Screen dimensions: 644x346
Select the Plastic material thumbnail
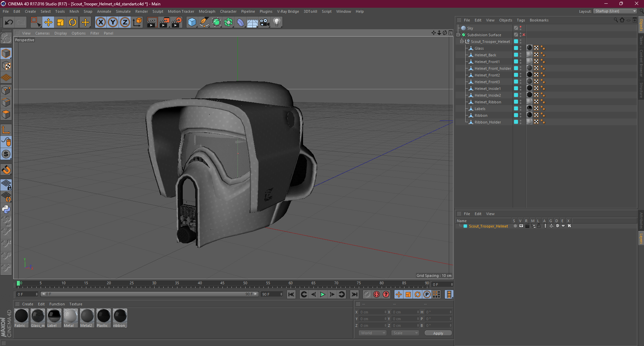pos(103,318)
